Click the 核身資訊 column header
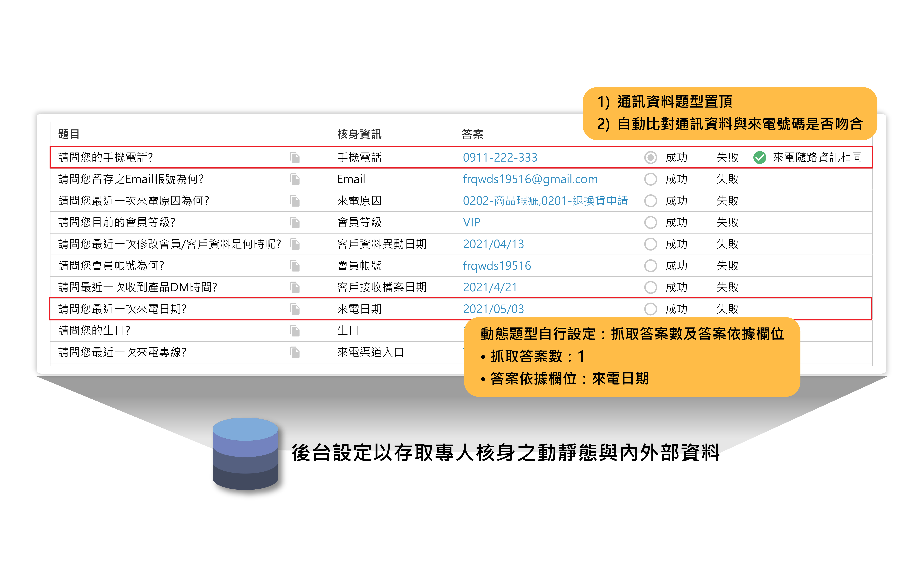Screen dimensions: 924x577 [359, 134]
